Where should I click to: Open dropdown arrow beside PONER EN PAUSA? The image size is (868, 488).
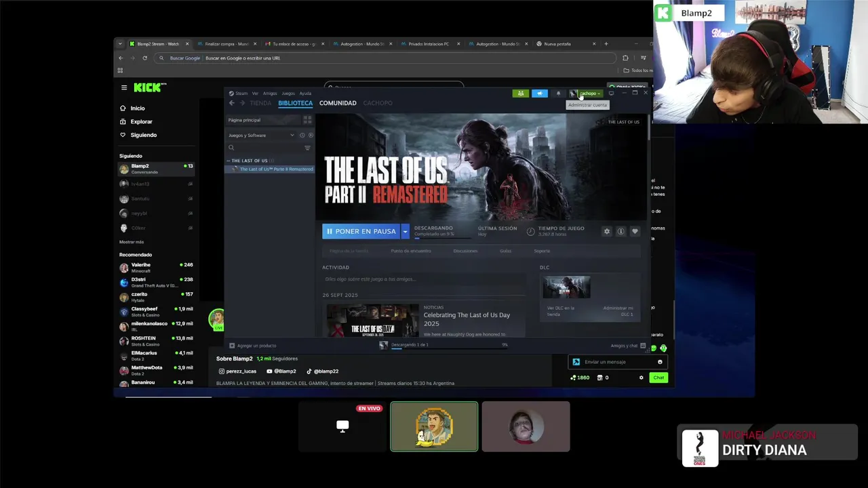click(405, 231)
